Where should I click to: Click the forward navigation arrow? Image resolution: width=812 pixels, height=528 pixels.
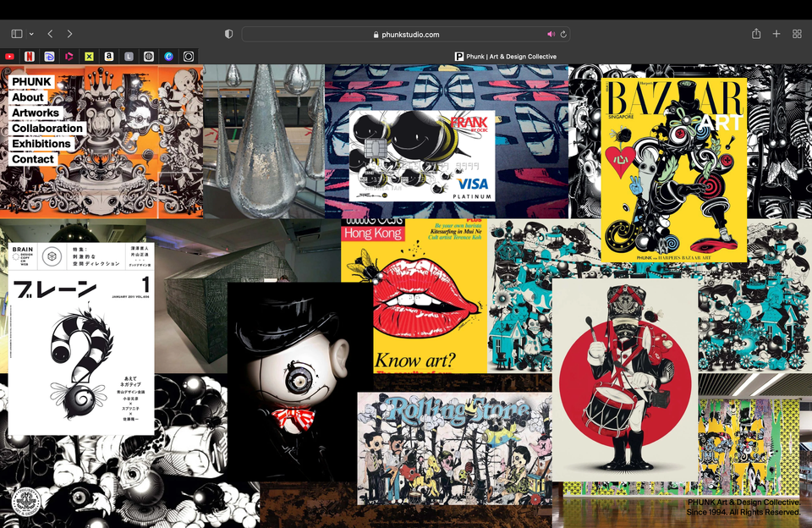click(69, 34)
